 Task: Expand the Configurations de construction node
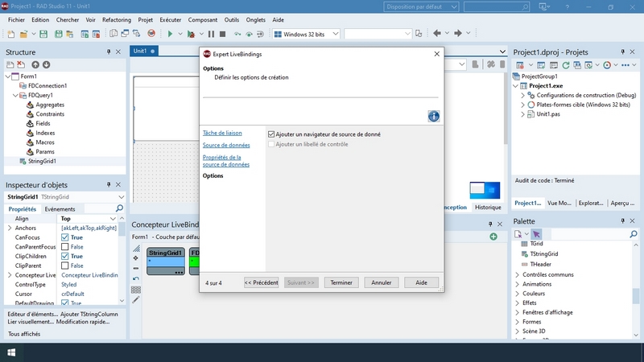[522, 95]
